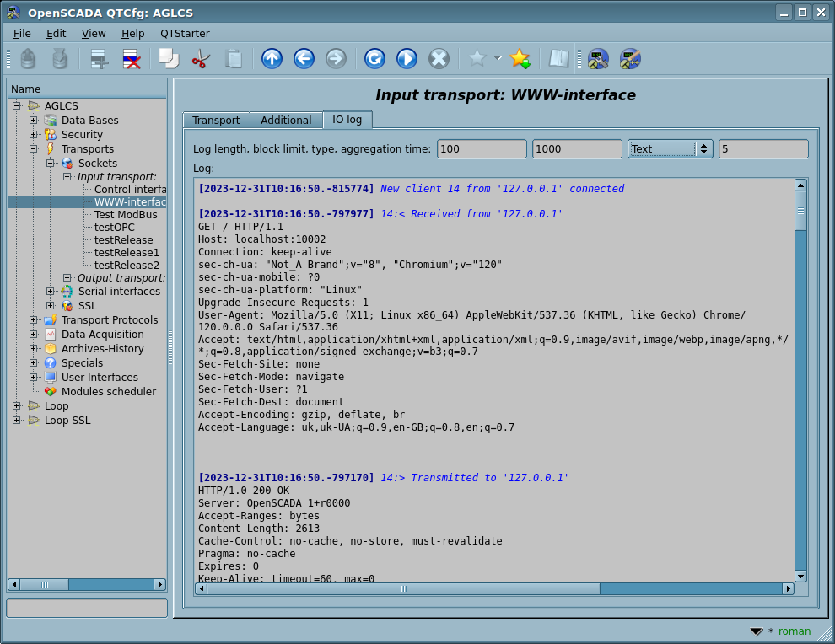Image resolution: width=835 pixels, height=644 pixels.
Task: Click the add item toolbar icon
Action: coord(100,58)
